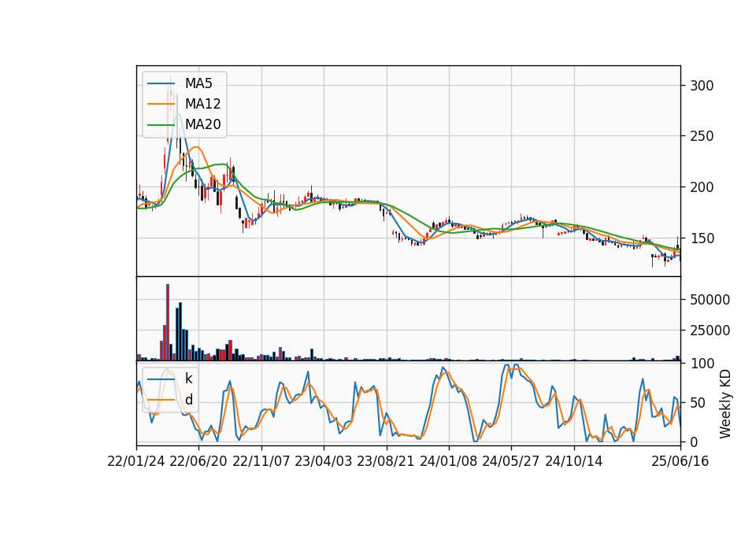Click the 23/08/21 date axis label
The image size is (756, 543).
[x=386, y=461]
